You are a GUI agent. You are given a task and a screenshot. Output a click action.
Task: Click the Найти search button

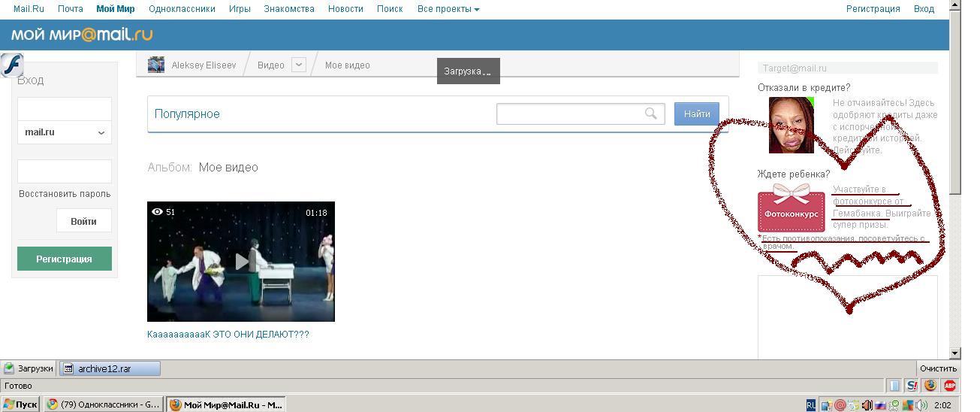coord(697,114)
